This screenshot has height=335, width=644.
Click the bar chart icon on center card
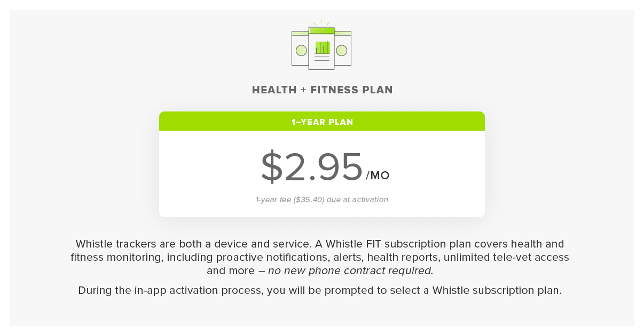[323, 47]
